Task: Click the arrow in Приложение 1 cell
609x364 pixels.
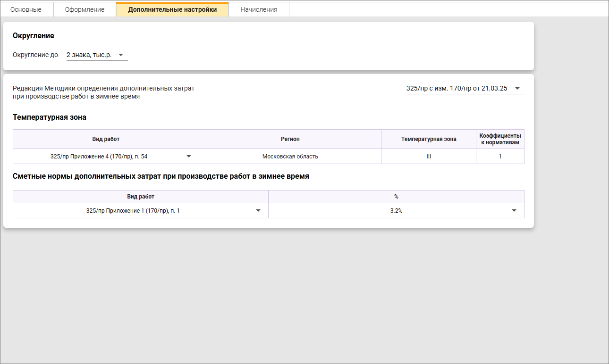Action: [258, 211]
